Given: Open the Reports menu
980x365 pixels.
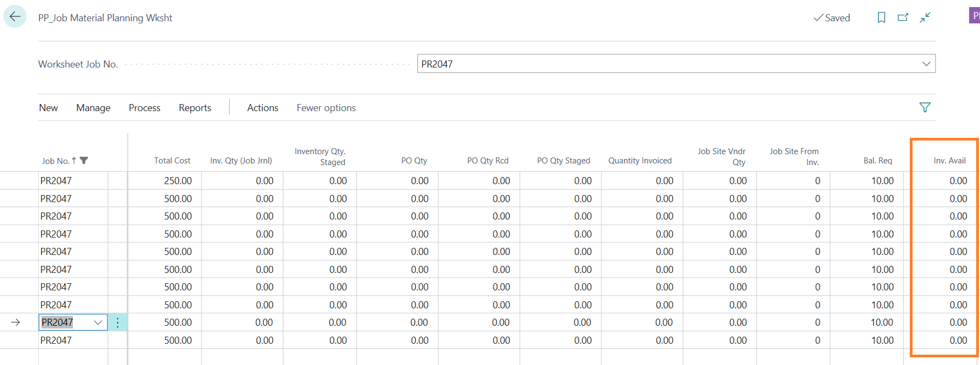Looking at the screenshot, I should [x=195, y=108].
